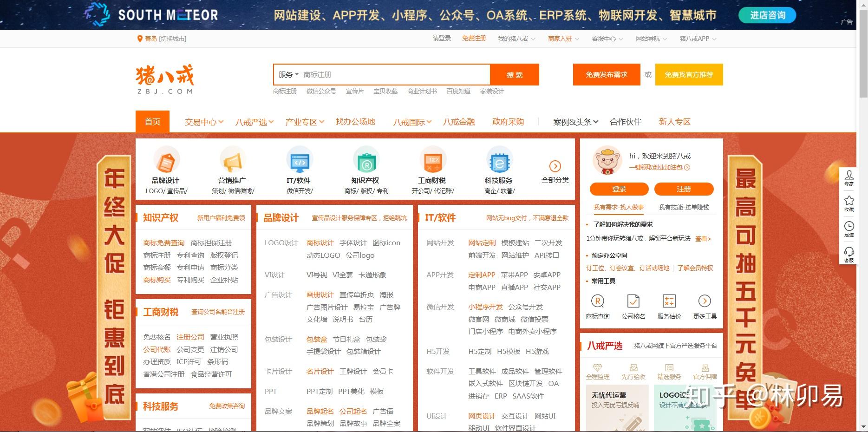The height and width of the screenshot is (432, 868).
Task: Expand the 客服中心 menu
Action: (x=607, y=39)
